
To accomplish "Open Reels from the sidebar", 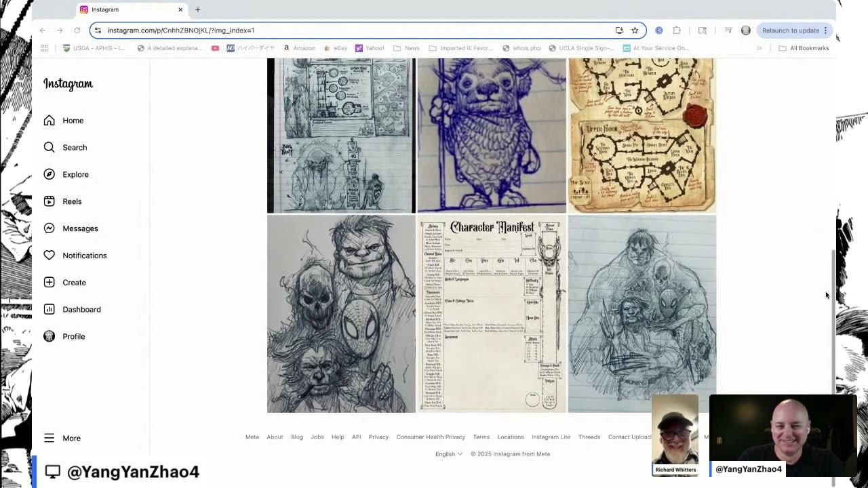I will (x=62, y=201).
